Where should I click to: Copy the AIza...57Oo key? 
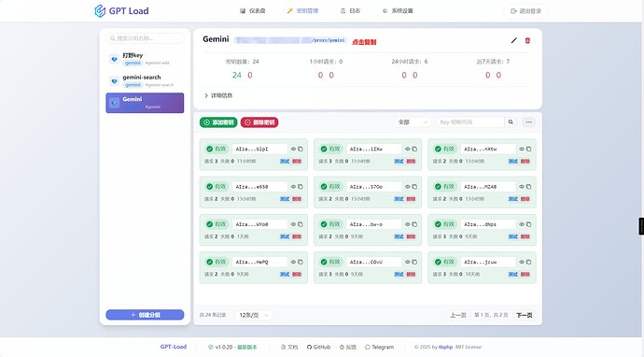[x=414, y=187]
